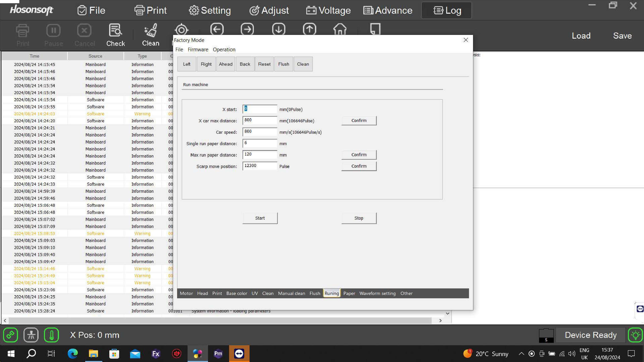
Task: Click the feed down arrow icon
Action: (279, 29)
